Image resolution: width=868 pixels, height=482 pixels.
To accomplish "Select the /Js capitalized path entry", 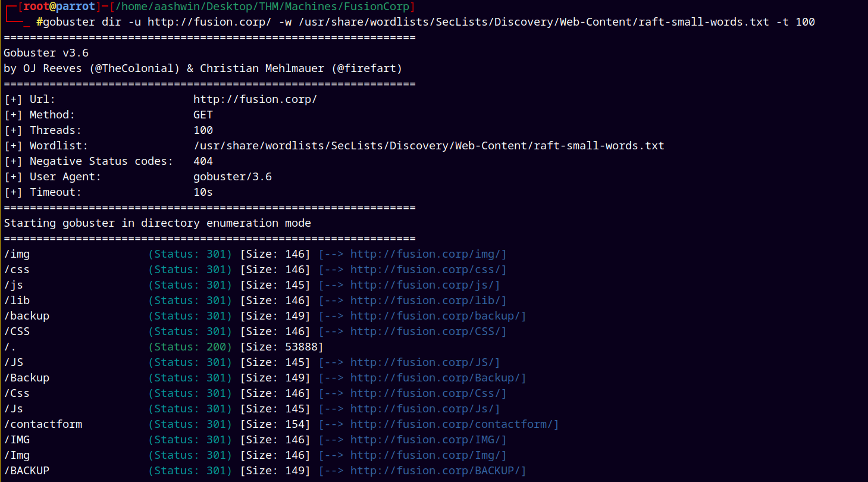I will click(x=13, y=409).
